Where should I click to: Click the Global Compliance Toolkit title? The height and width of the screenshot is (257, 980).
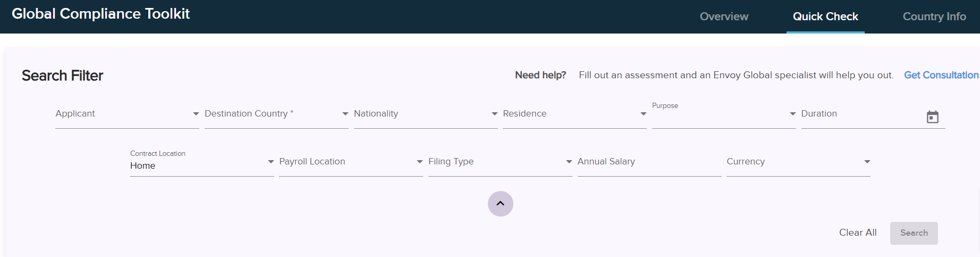(100, 14)
